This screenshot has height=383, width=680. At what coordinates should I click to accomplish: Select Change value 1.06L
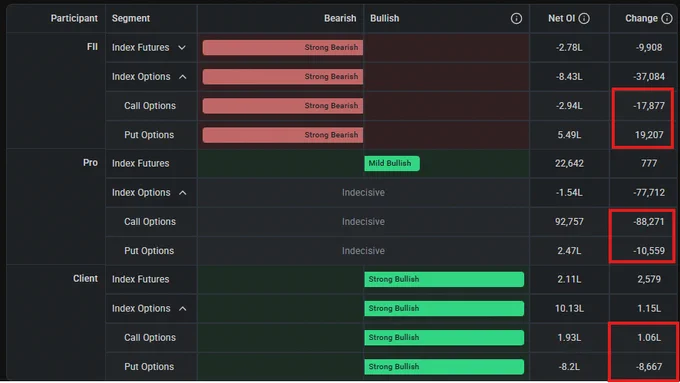(649, 337)
